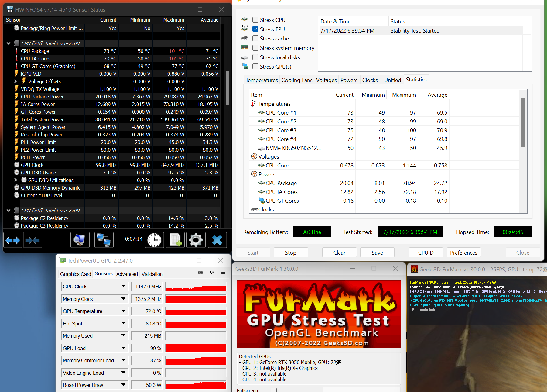Open CPUID button

tap(426, 253)
